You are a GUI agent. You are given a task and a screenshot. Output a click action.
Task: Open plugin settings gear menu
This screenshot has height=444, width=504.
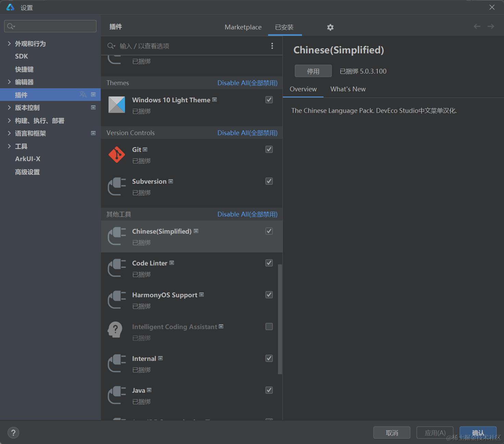(x=330, y=27)
